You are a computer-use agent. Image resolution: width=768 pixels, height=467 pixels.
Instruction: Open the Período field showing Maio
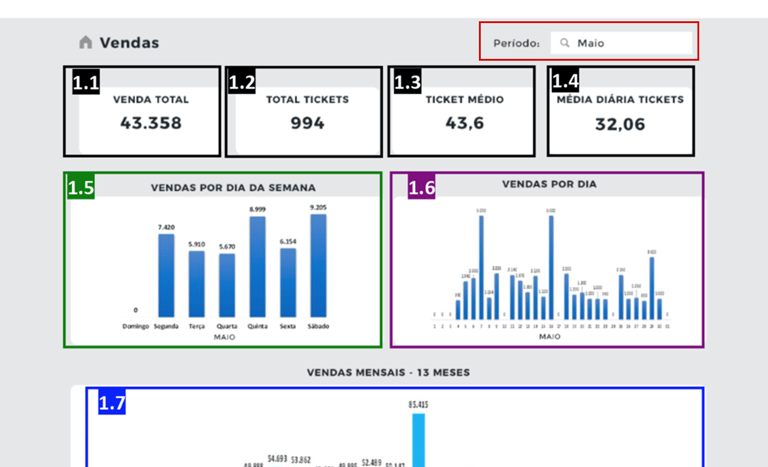(621, 43)
